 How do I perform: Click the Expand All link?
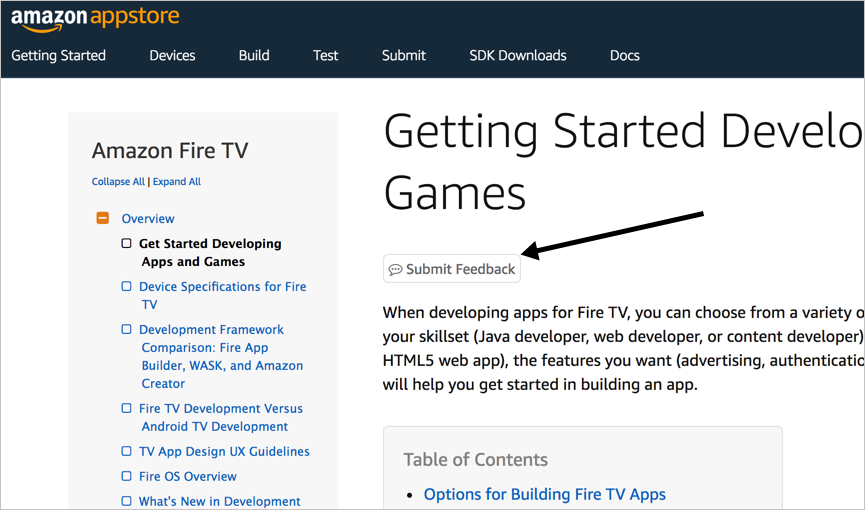177,182
